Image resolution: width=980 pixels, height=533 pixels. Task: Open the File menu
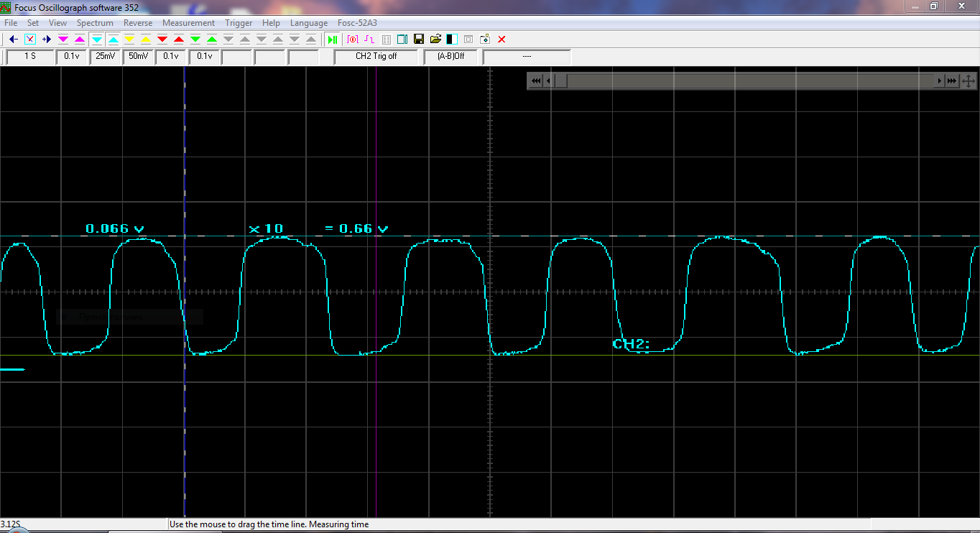(x=11, y=23)
